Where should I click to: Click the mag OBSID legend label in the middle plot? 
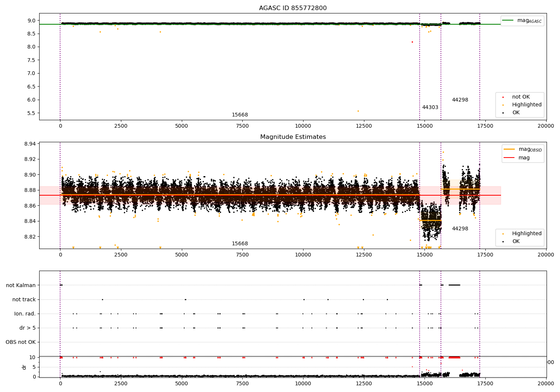(530, 149)
